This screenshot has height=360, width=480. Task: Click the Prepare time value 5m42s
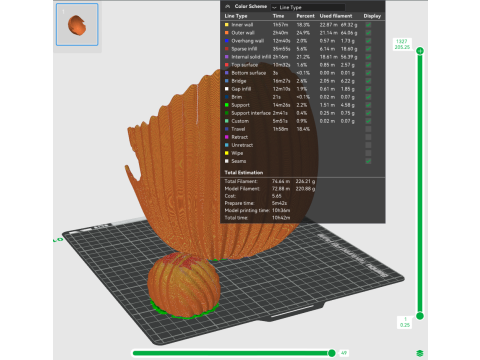[280, 203]
